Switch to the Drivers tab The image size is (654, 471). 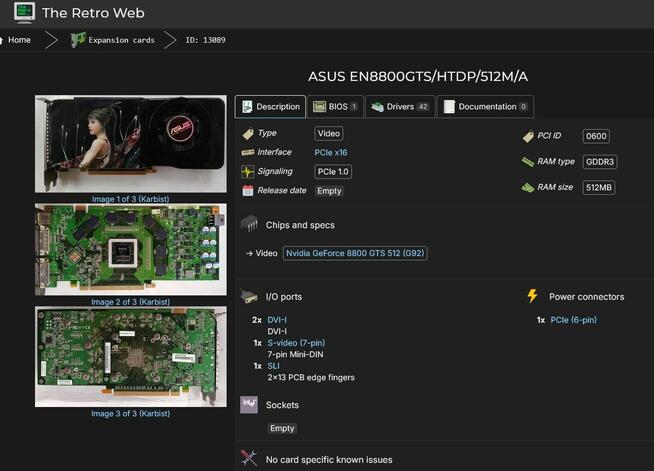click(x=400, y=107)
